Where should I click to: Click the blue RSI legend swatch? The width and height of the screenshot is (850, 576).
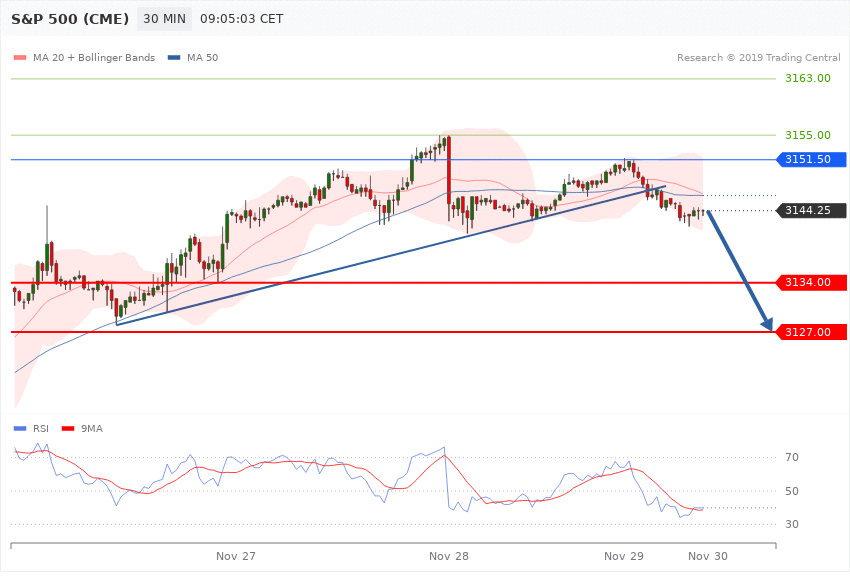click(20, 429)
